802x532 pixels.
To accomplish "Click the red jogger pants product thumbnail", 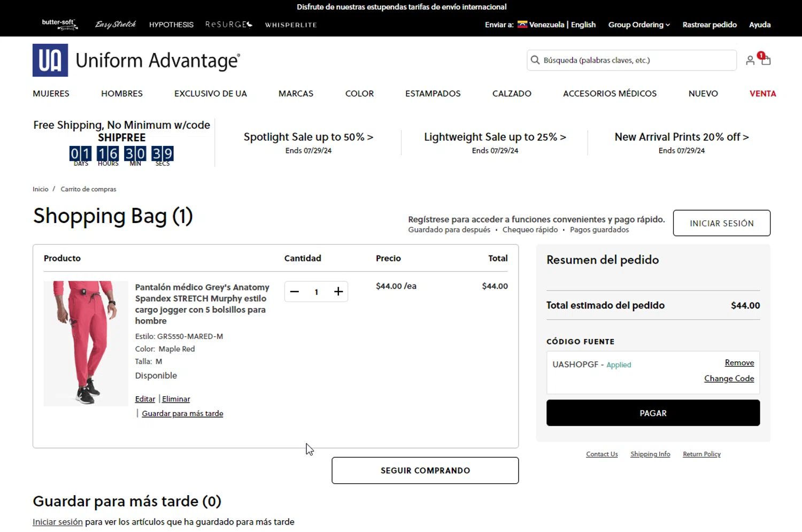I will click(x=86, y=343).
